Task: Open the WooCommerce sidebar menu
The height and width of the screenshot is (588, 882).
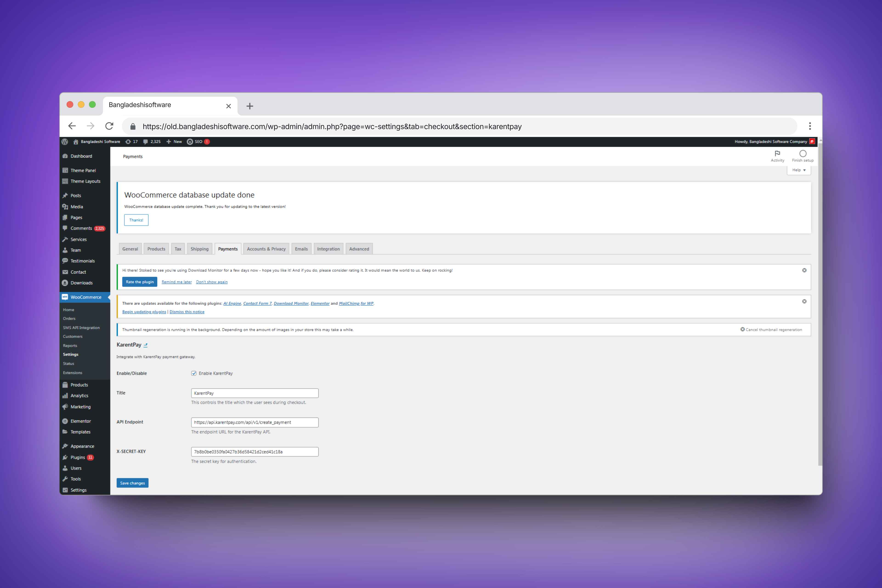Action: tap(85, 297)
